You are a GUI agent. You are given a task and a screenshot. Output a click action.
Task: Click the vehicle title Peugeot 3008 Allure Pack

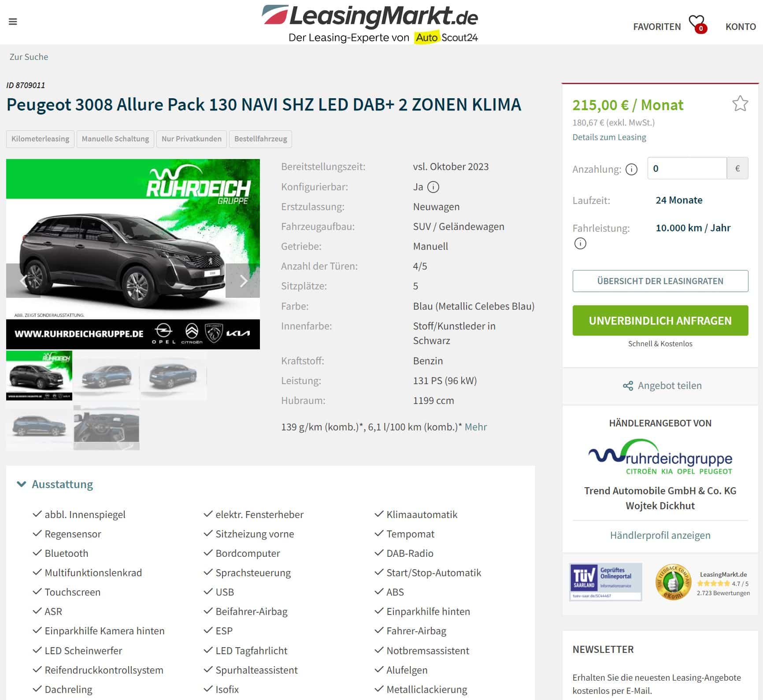coord(263,104)
